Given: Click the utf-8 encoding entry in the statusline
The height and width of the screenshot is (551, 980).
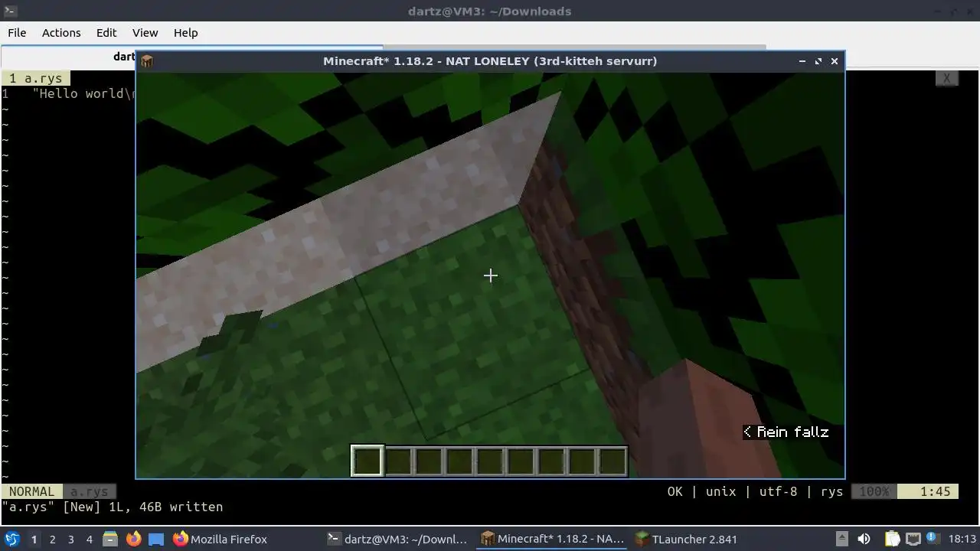Looking at the screenshot, I should (778, 491).
